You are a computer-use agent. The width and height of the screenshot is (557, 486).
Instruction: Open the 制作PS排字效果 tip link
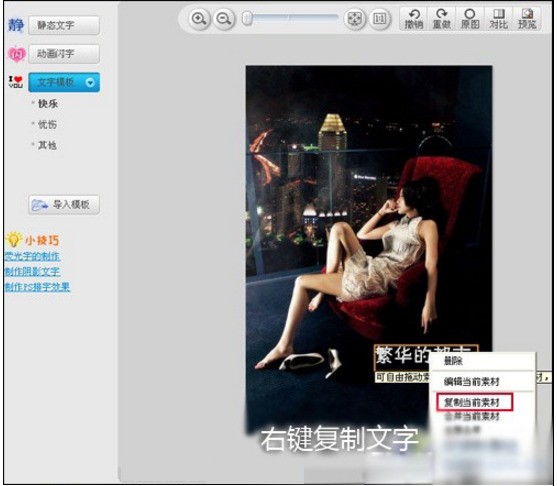point(37,287)
